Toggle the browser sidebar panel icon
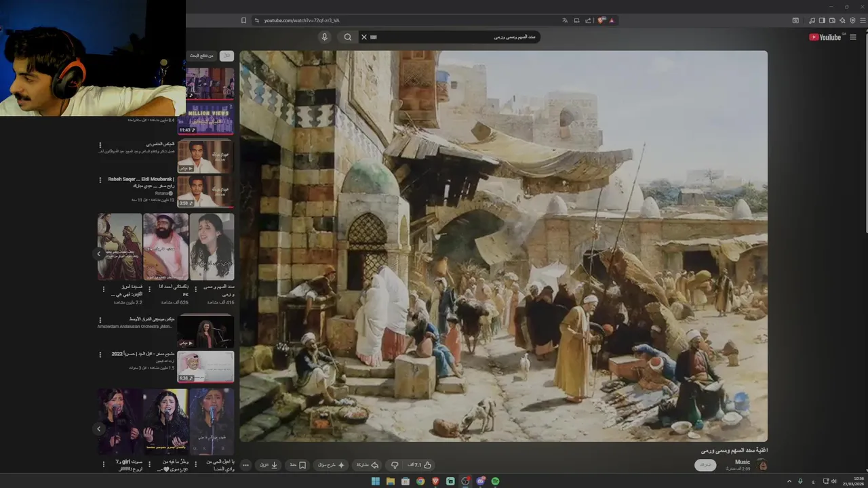Image resolution: width=868 pixels, height=488 pixels. [x=822, y=20]
